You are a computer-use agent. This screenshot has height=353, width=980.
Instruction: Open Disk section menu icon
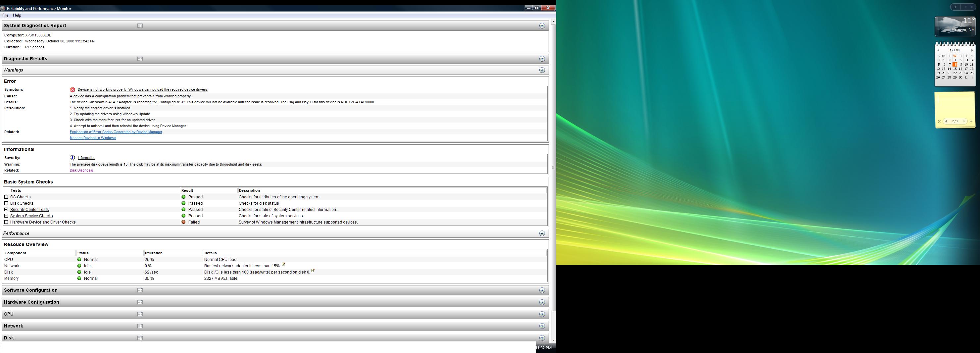(140, 338)
